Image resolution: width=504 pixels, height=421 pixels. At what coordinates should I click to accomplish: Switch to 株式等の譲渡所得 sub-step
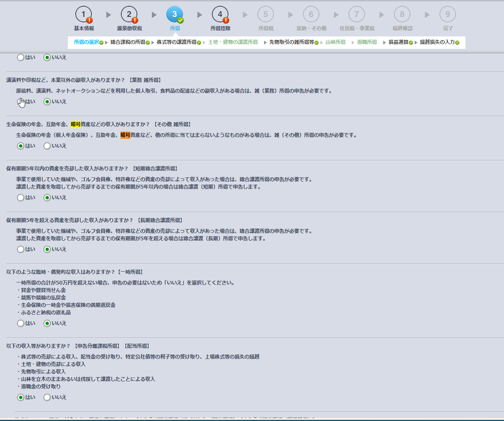tap(176, 42)
